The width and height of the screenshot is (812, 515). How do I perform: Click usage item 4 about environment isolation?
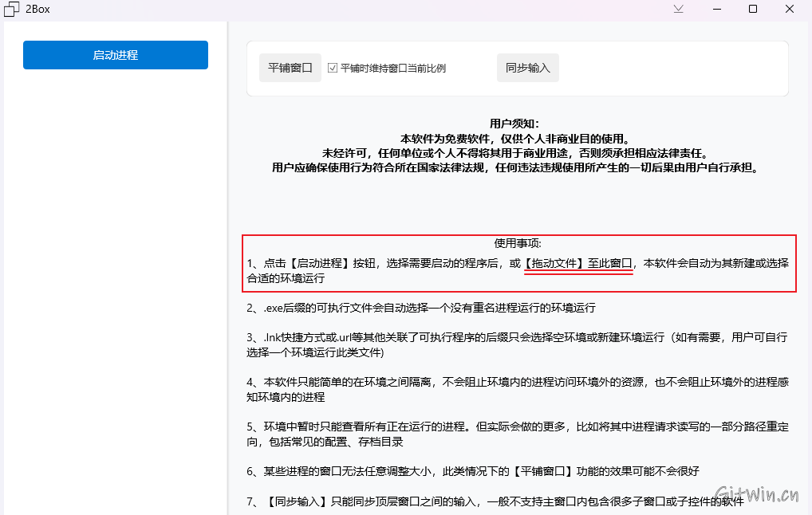click(x=517, y=389)
